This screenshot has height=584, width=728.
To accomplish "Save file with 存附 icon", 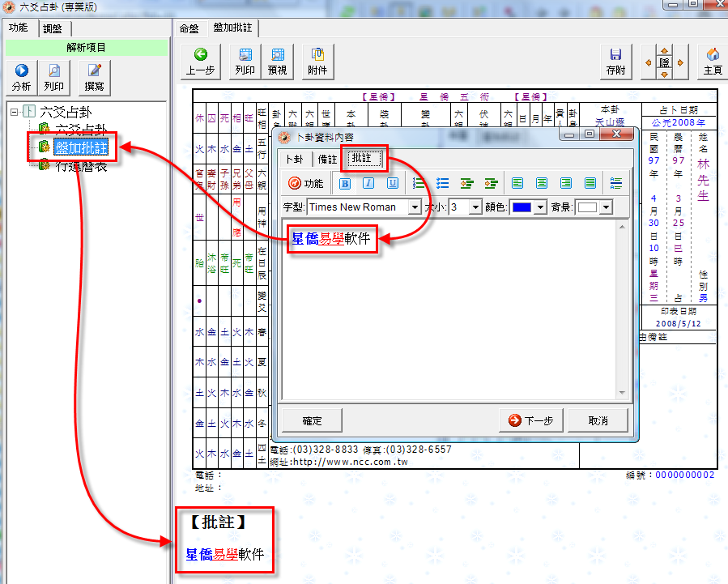I will (615, 62).
